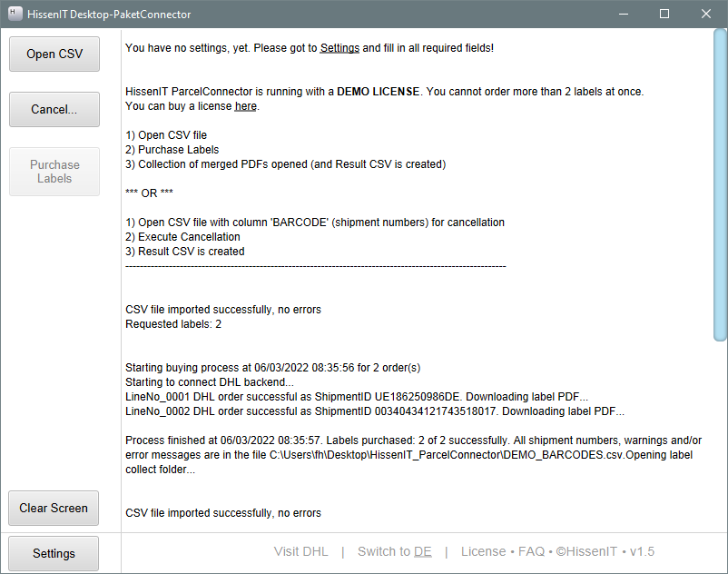This screenshot has height=574, width=728.
Task: Visit DHL footer link
Action: [x=300, y=551]
